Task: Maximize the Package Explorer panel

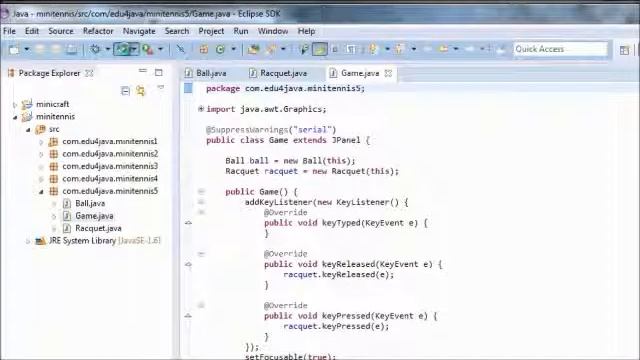Action: 158,73
